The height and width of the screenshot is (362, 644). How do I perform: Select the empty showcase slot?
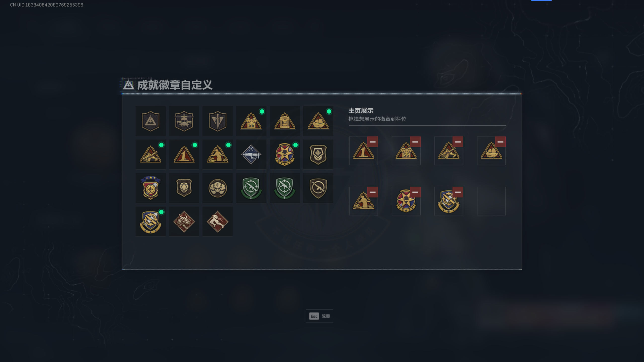coord(491,201)
